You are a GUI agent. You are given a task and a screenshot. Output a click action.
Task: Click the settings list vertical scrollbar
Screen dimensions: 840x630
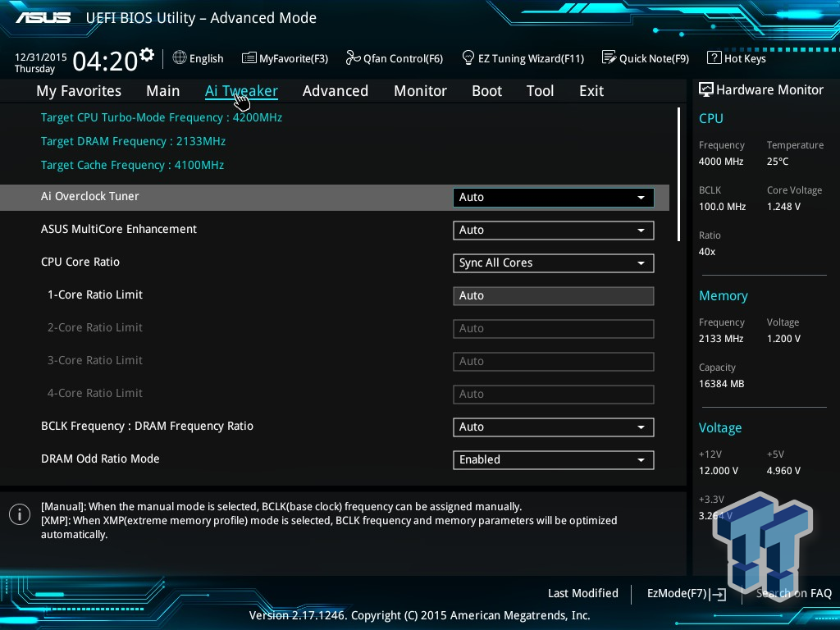[678, 174]
